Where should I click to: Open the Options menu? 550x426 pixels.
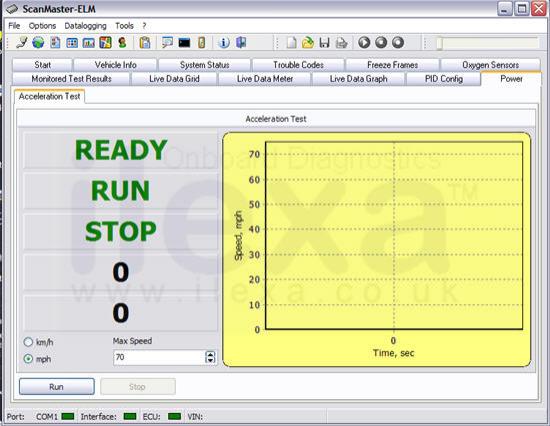(42, 26)
